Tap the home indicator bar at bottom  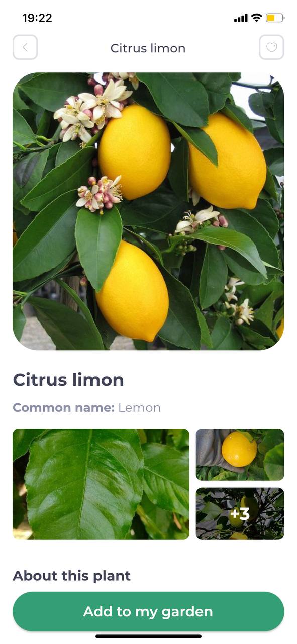coord(148,636)
